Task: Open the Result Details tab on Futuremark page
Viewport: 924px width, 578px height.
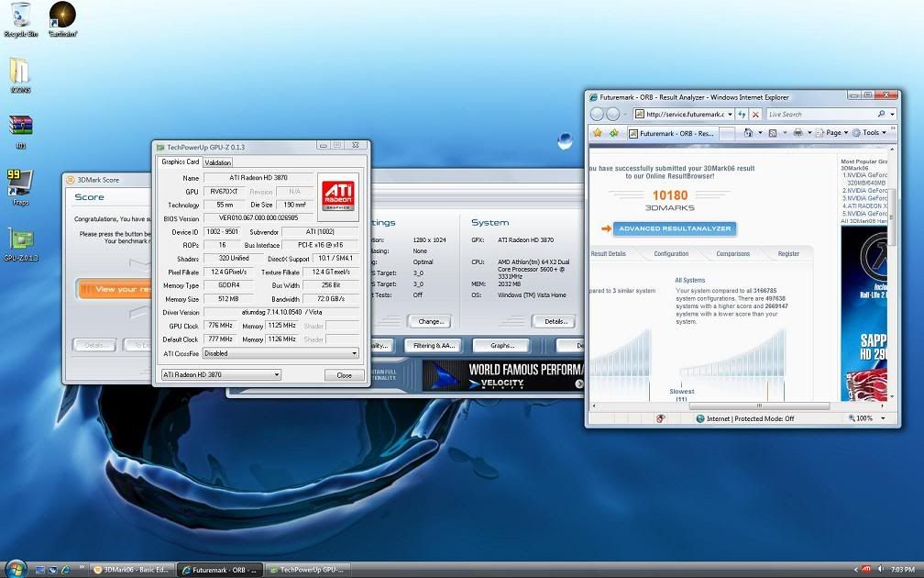Action: coord(609,253)
